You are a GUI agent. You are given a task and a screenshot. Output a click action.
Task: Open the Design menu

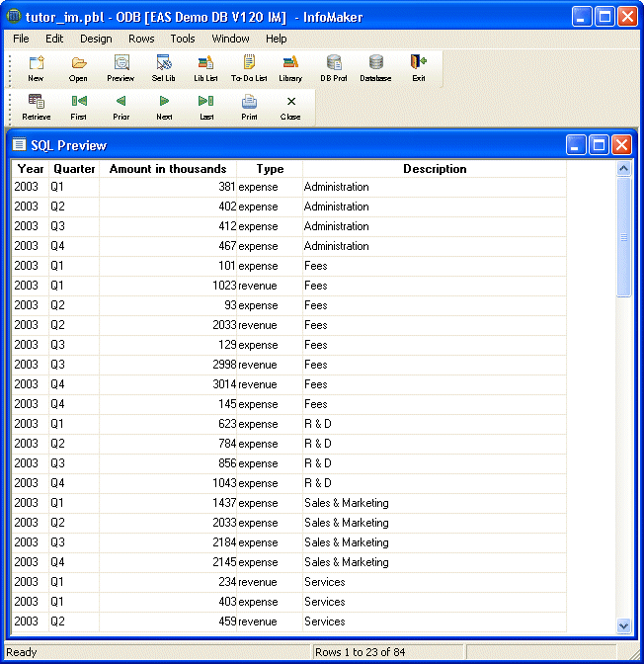(96, 39)
